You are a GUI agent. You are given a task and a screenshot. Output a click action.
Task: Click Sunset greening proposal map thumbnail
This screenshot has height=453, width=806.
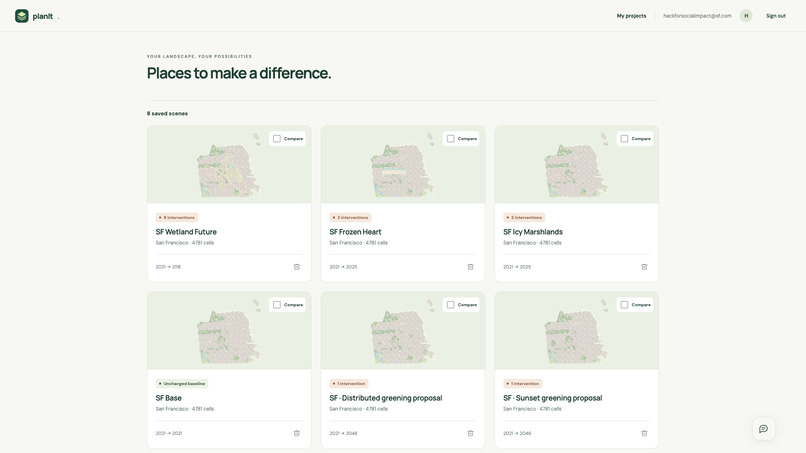pyautogui.click(x=577, y=331)
